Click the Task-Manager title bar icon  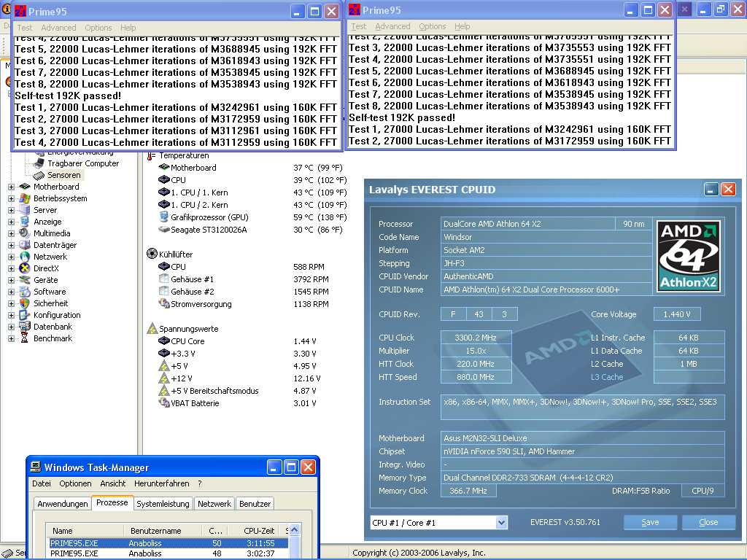[x=36, y=467]
